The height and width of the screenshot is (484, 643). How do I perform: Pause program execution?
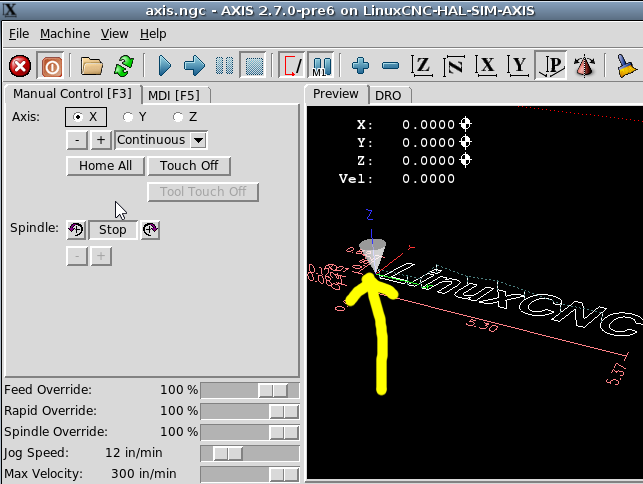click(224, 66)
